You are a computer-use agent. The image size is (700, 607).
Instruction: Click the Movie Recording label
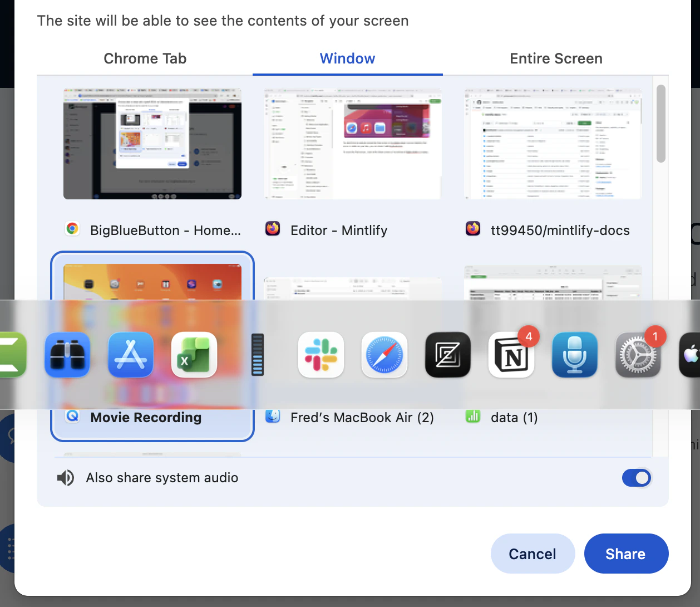[146, 417]
